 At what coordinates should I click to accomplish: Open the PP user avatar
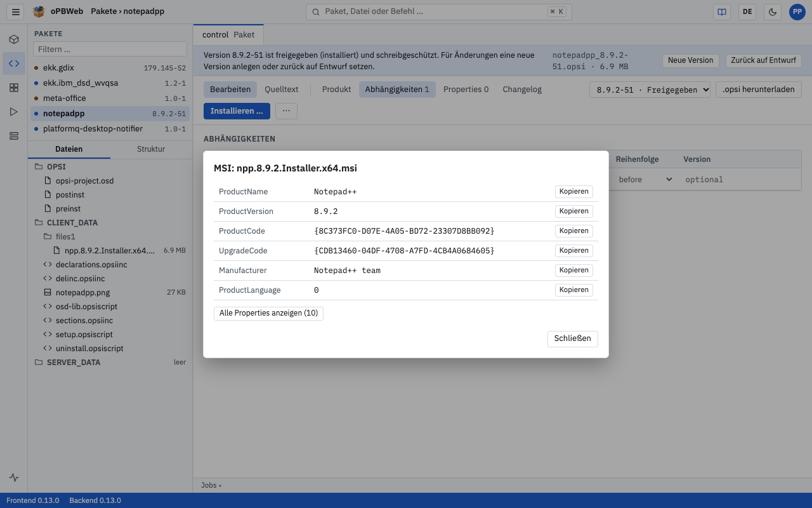coord(797,11)
